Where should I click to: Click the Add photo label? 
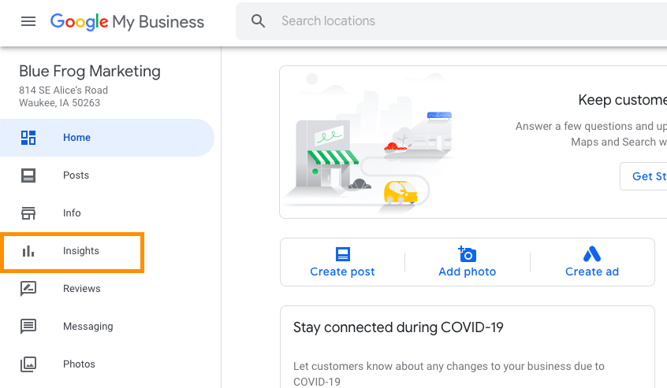[x=467, y=272]
